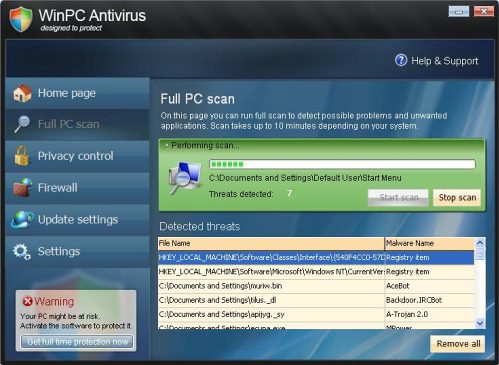The width and height of the screenshot is (499, 365).
Task: Open Update settings
Action: pos(77,220)
